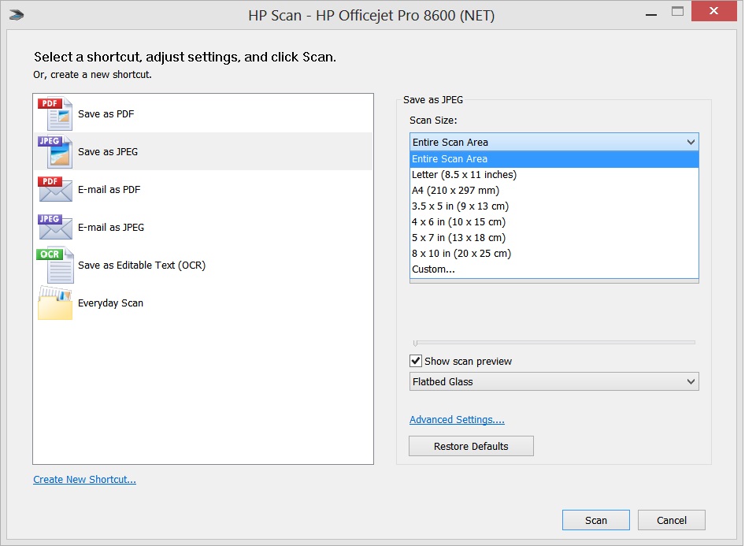Click the Cancel button
This screenshot has height=546, width=756.
coord(672,520)
